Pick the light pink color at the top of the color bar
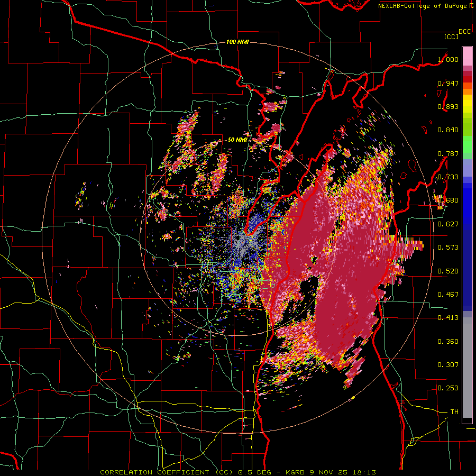 (x=467, y=56)
